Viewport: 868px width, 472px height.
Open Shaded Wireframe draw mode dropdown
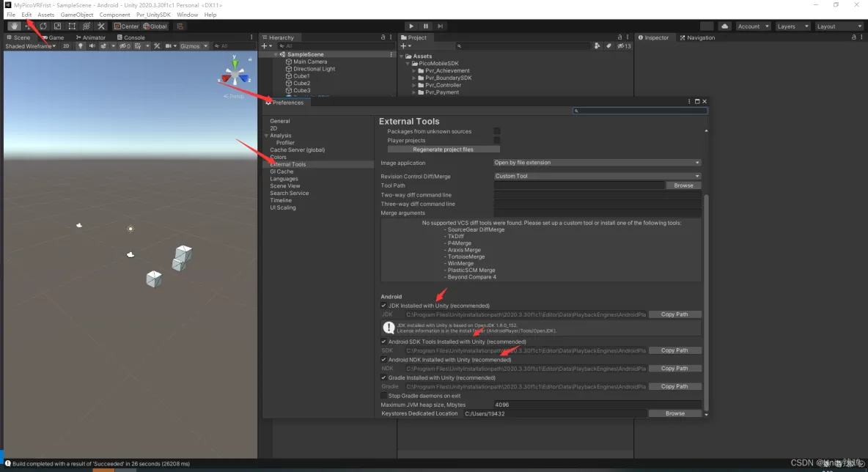[x=31, y=46]
